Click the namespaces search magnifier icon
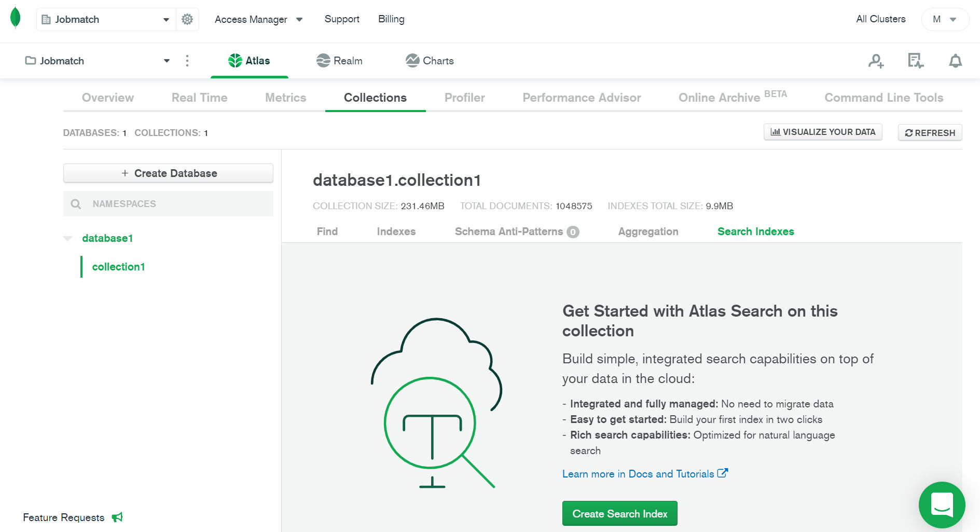Screen dimensions: 980x532 (76, 204)
